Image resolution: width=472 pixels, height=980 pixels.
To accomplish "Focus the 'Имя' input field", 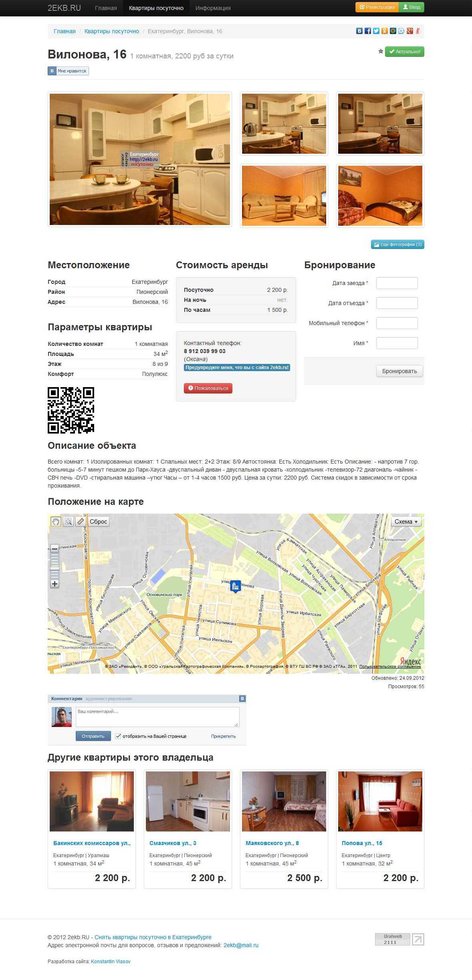I will 397,343.
